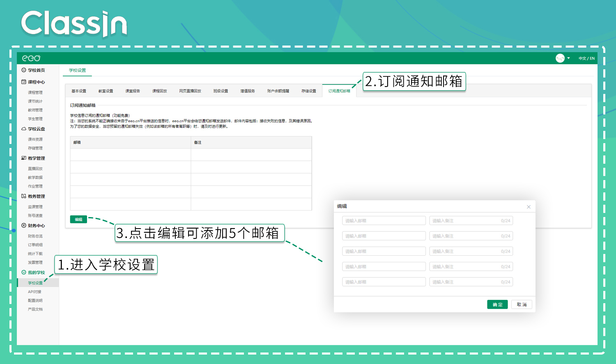Click the 学校首页 home icon

[x=24, y=70]
